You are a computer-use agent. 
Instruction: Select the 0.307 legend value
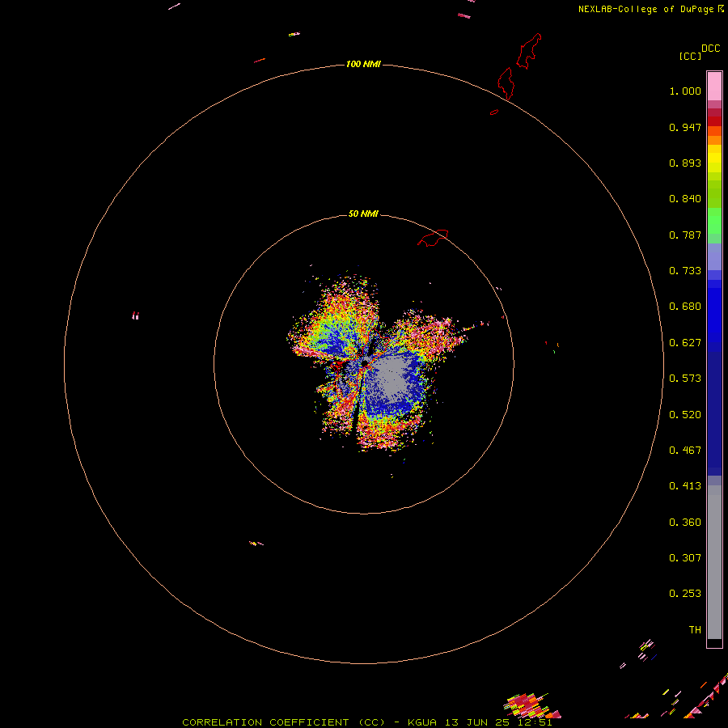685,558
